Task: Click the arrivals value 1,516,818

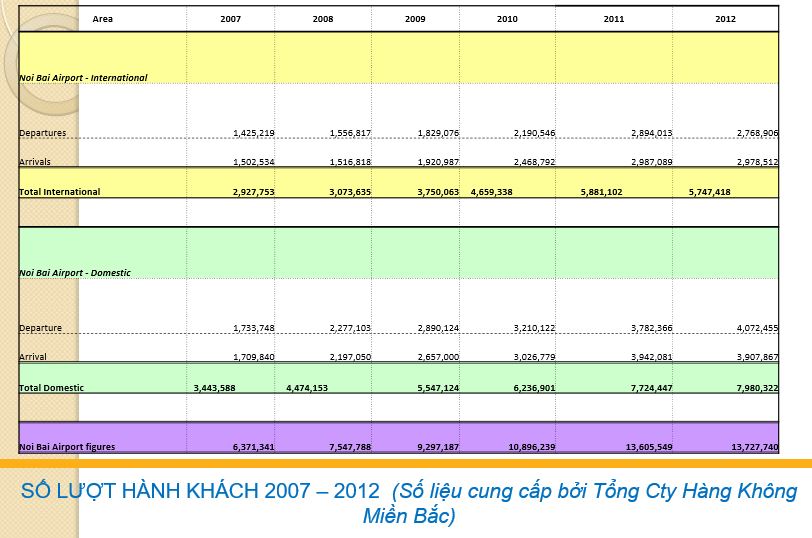Action: (x=351, y=162)
